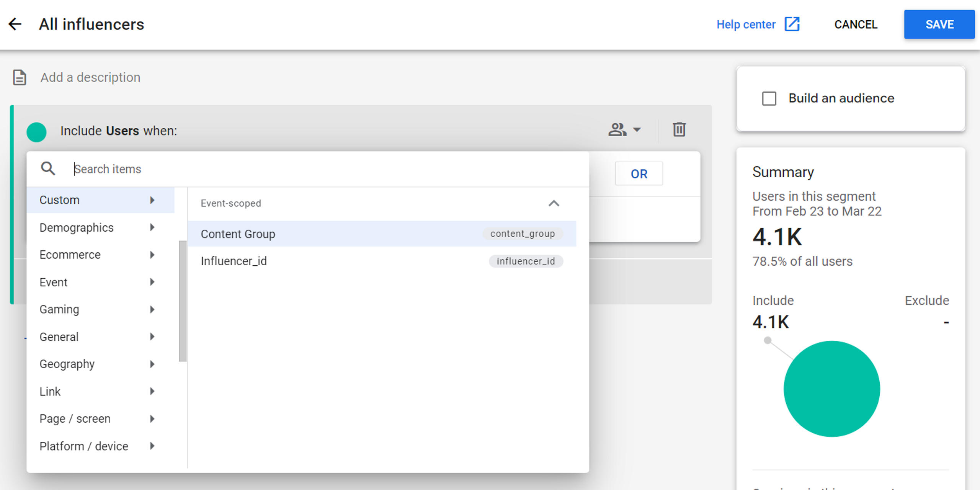Viewport: 980px width, 490px height.
Task: Click the search magnifier icon
Action: coord(48,169)
